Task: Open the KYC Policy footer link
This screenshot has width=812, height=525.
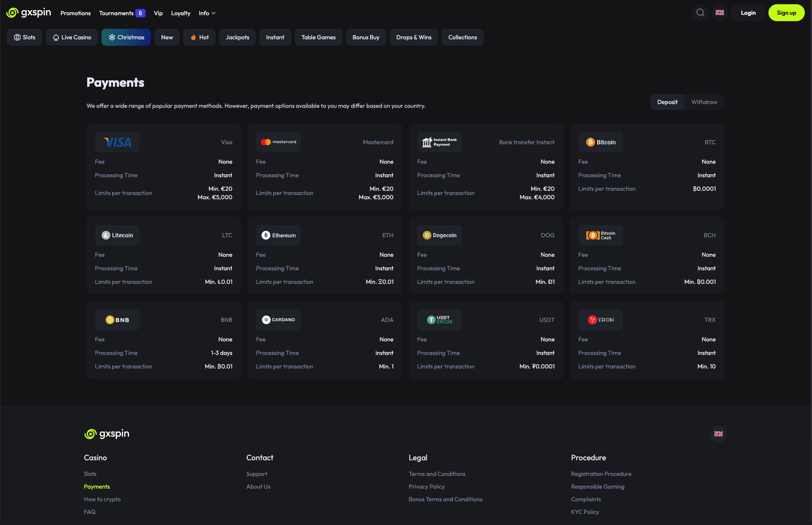Action: coord(585,512)
